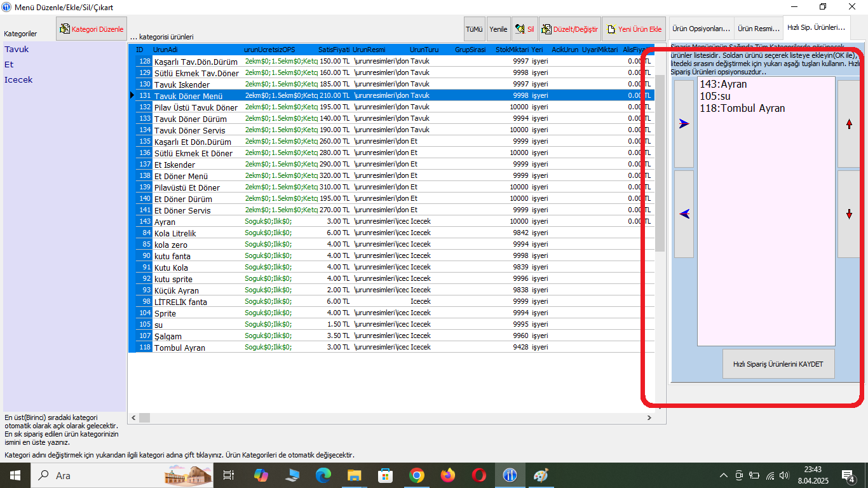This screenshot has width=868, height=488.
Task: Save with Hızlı Sipariş Ürünlerini KAYDET
Action: point(778,364)
